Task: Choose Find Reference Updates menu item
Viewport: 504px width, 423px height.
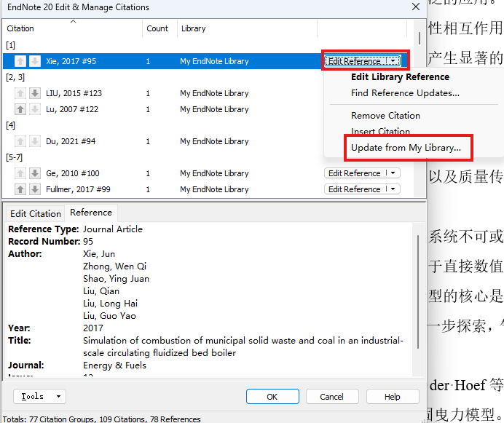Action: tap(405, 93)
